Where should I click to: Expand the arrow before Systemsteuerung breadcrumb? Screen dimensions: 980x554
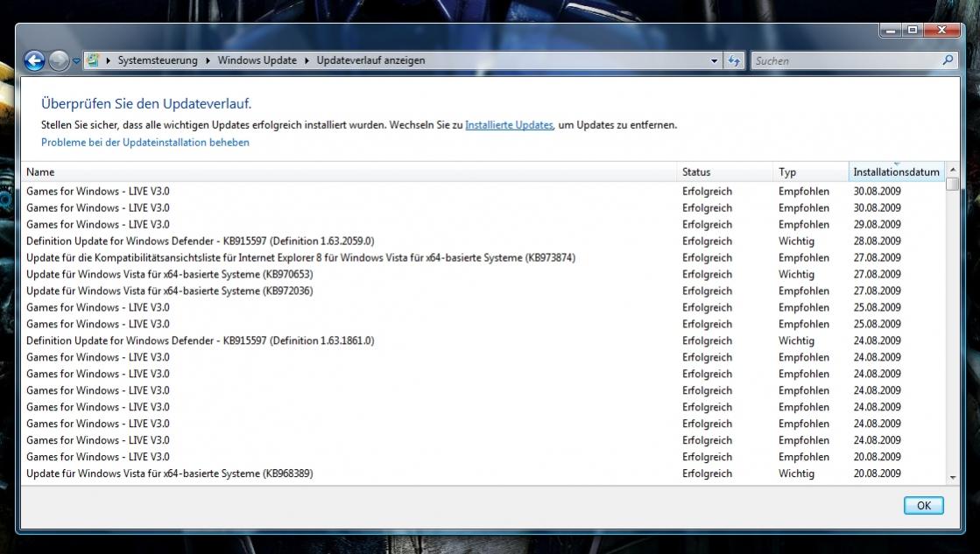point(108,60)
